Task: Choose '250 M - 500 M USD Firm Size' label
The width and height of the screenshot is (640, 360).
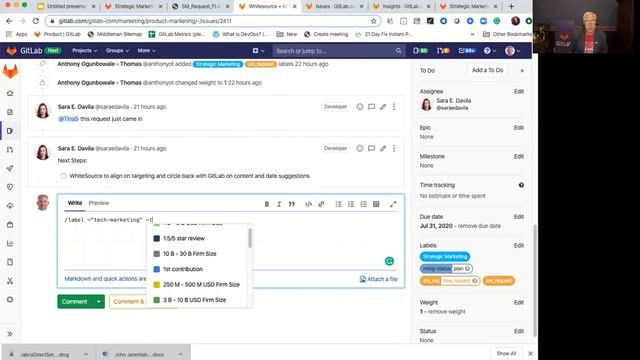Action: pyautogui.click(x=198, y=284)
